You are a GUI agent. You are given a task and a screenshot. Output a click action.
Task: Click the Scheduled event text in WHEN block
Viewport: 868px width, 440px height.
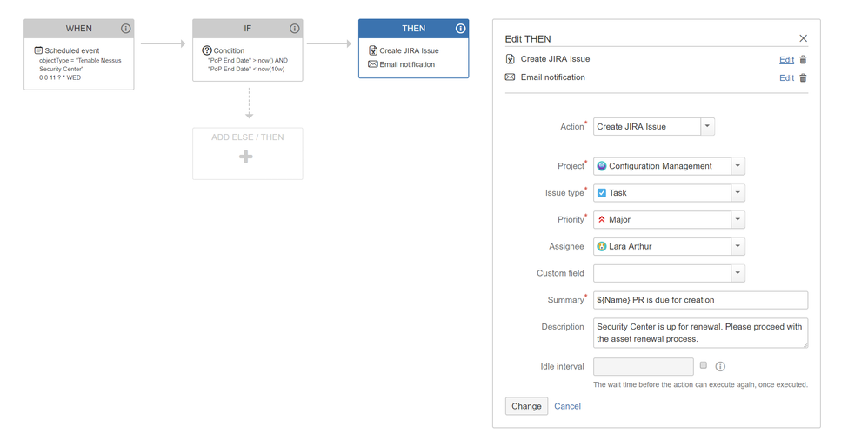point(72,50)
